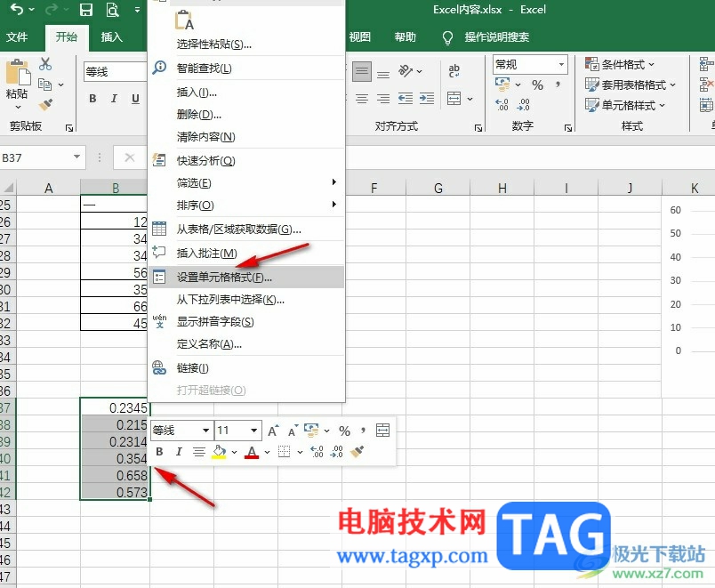715x588 pixels.
Task: Open 套用表格格式 dropdown
Action: pos(631,85)
